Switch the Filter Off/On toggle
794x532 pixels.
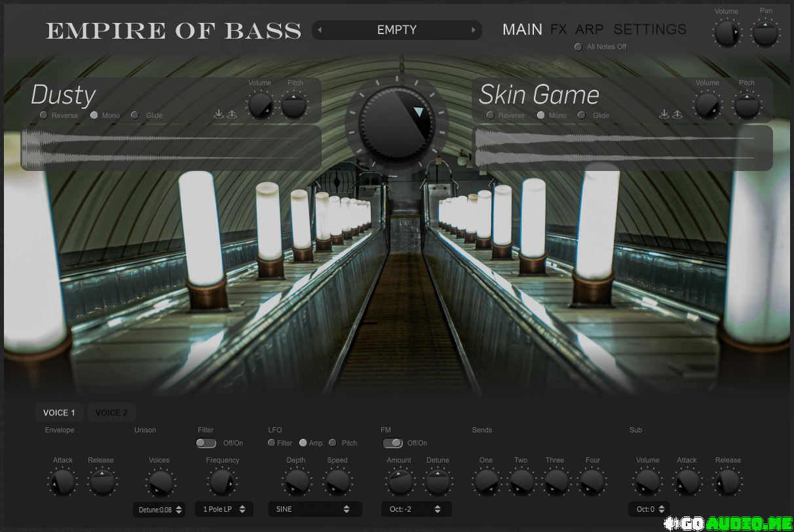pos(206,443)
